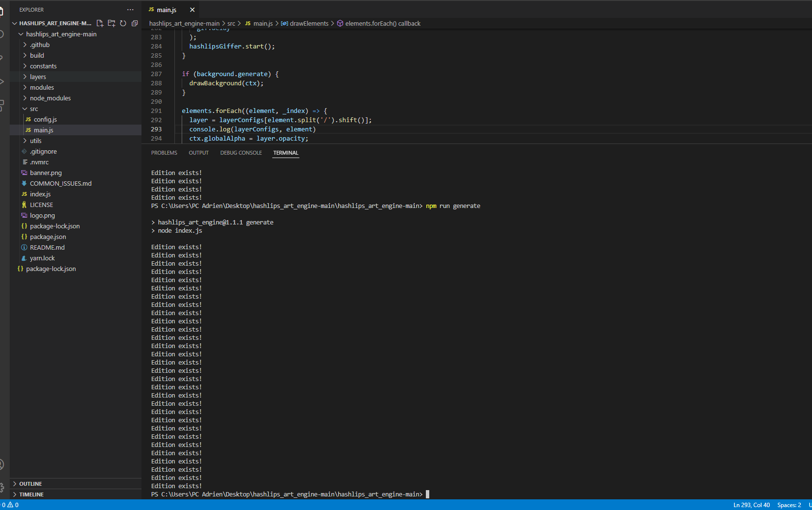Image resolution: width=812 pixels, height=510 pixels.
Task: Show the layers folder contents
Action: [x=37, y=76]
